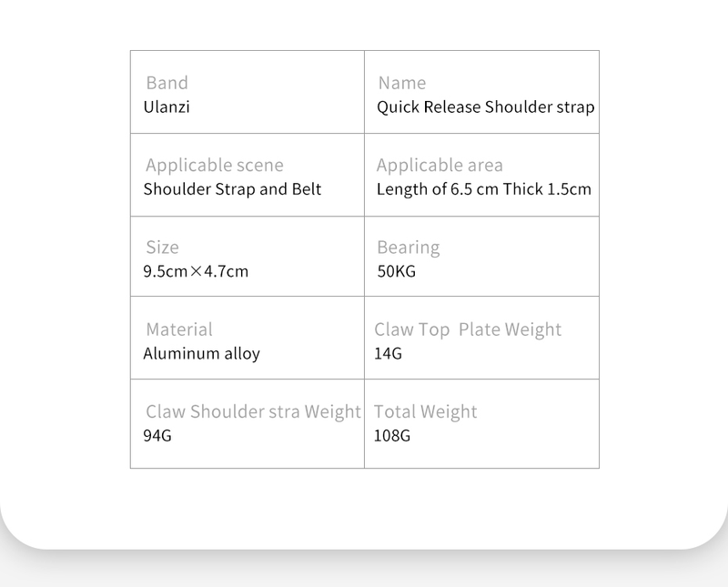Viewport: 728px width, 587px height.
Task: Select Quick Release Shoulder strap text
Action: (485, 106)
